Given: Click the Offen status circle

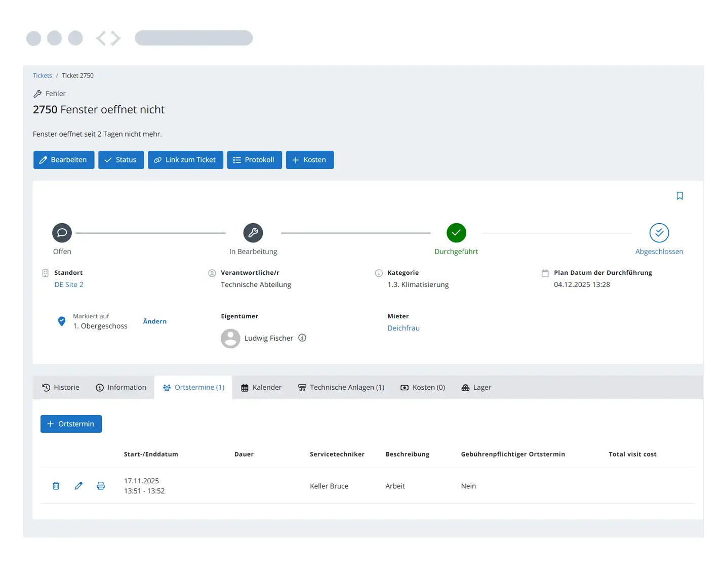Looking at the screenshot, I should 62,233.
